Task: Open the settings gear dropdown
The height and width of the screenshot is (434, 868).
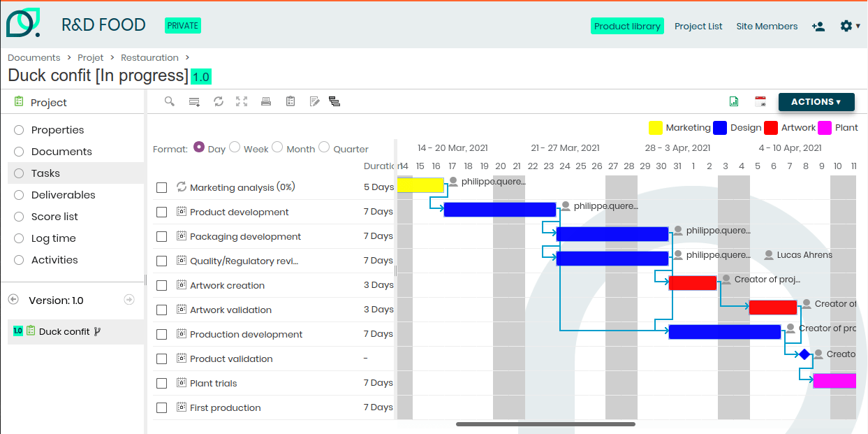Action: pos(846,26)
